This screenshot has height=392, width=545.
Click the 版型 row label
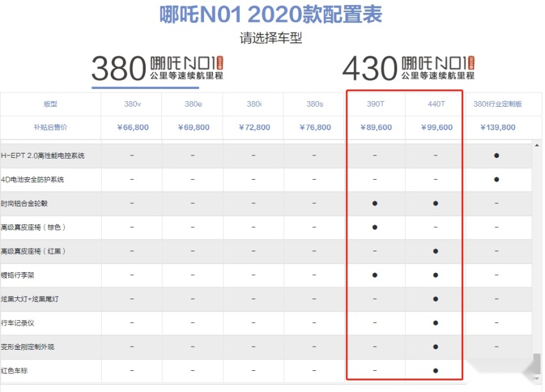[51, 104]
